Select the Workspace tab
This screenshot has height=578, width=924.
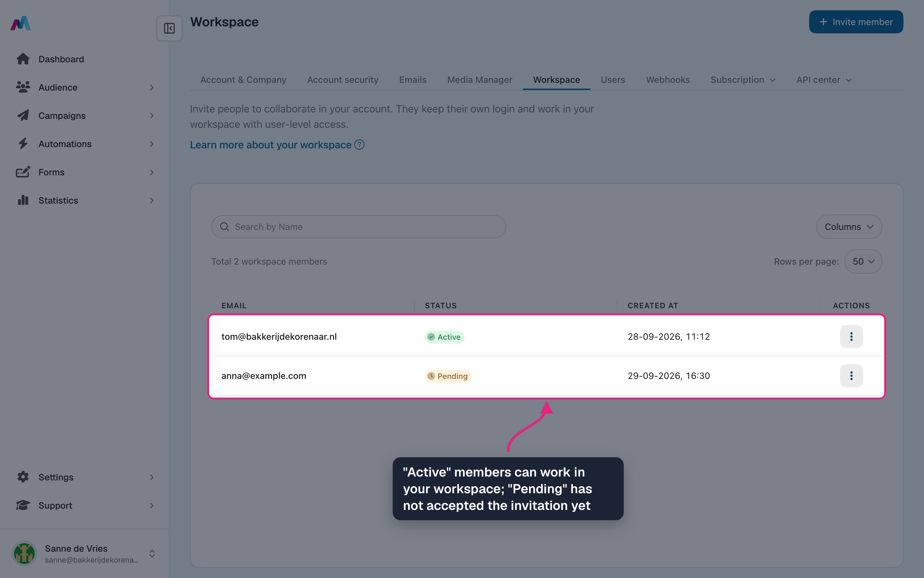coord(556,80)
